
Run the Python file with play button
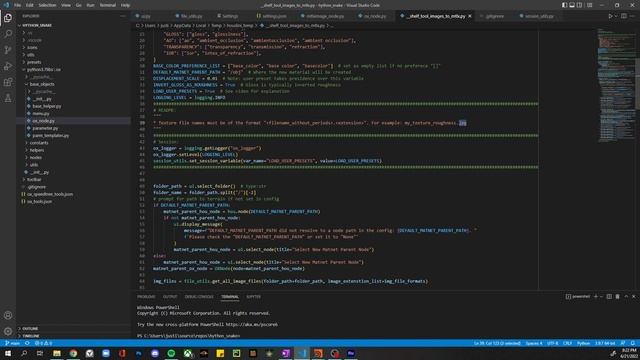610,16
